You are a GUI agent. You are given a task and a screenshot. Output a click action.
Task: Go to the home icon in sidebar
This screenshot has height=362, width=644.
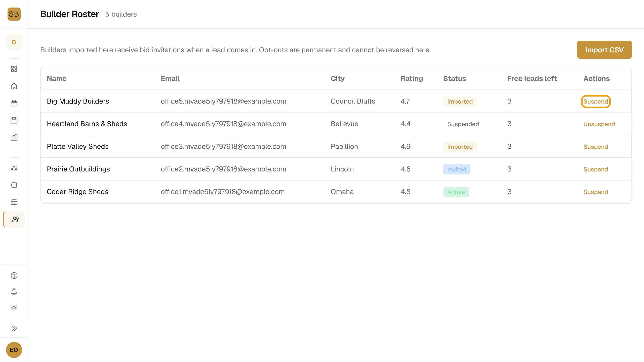tap(14, 86)
